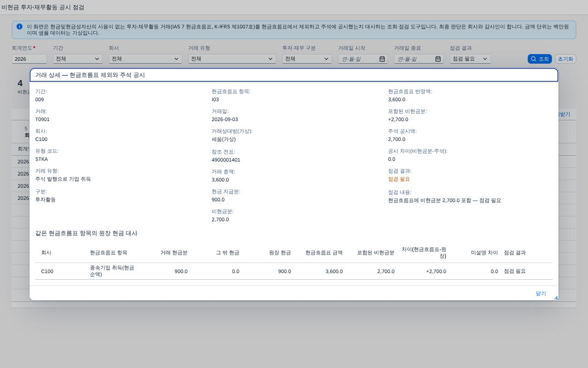Click the 0.0 cell under 그 밖 현금

(236, 271)
